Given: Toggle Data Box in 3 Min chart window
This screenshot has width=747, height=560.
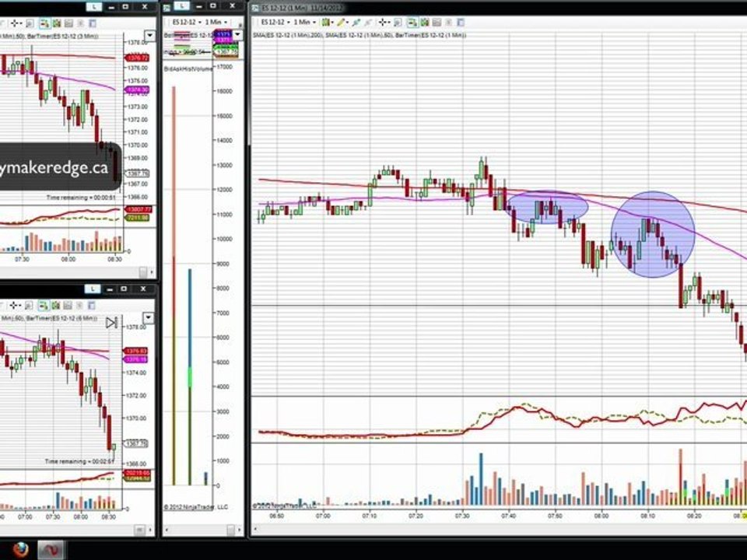Looking at the screenshot, I should tap(57, 23).
